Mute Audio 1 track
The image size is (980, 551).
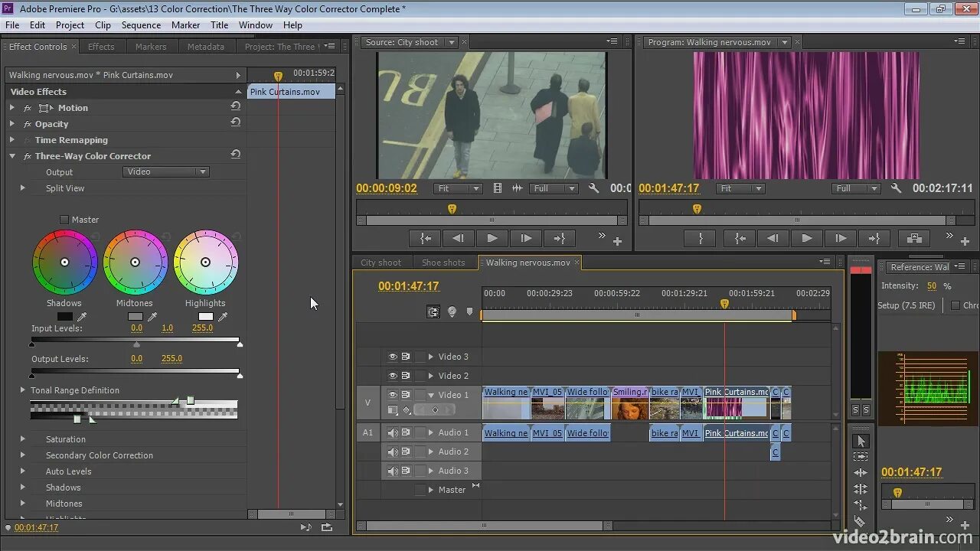coord(393,432)
